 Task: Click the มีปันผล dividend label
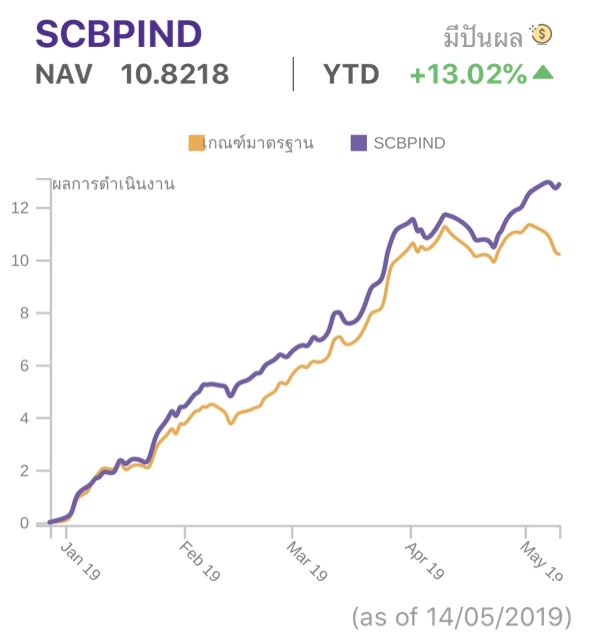click(x=483, y=37)
